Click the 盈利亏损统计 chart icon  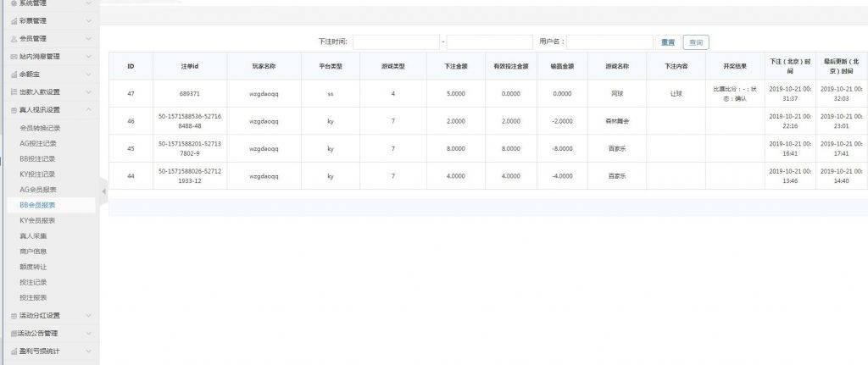[14, 351]
